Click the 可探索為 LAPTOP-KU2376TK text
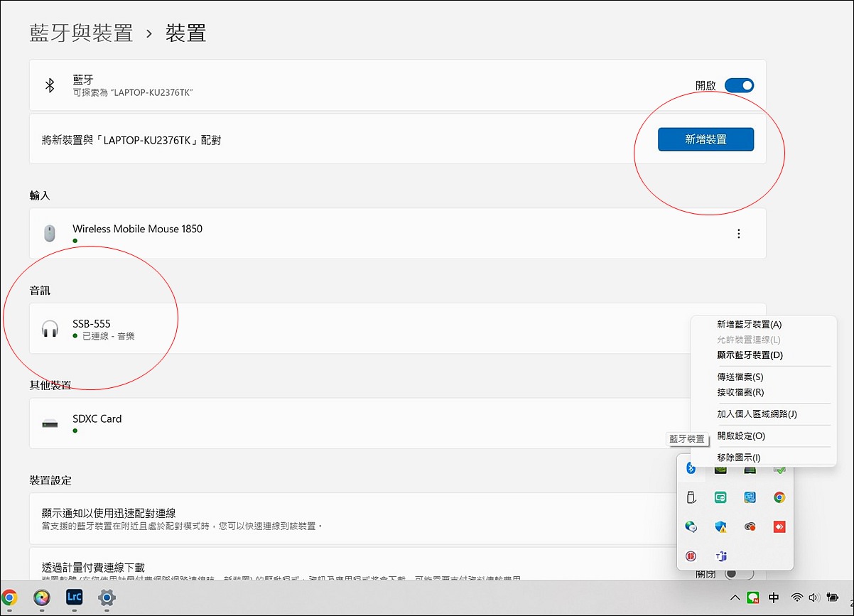 [x=133, y=93]
